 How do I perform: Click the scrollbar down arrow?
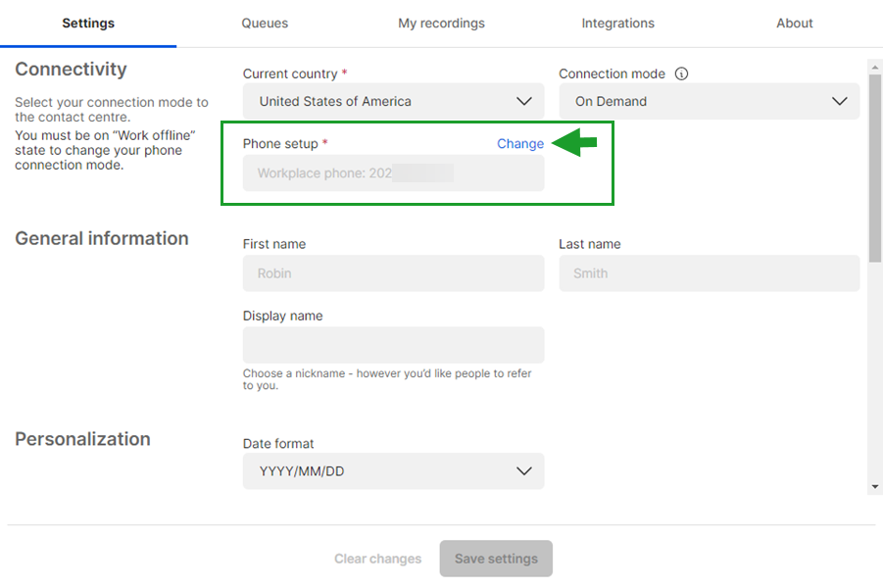point(874,487)
